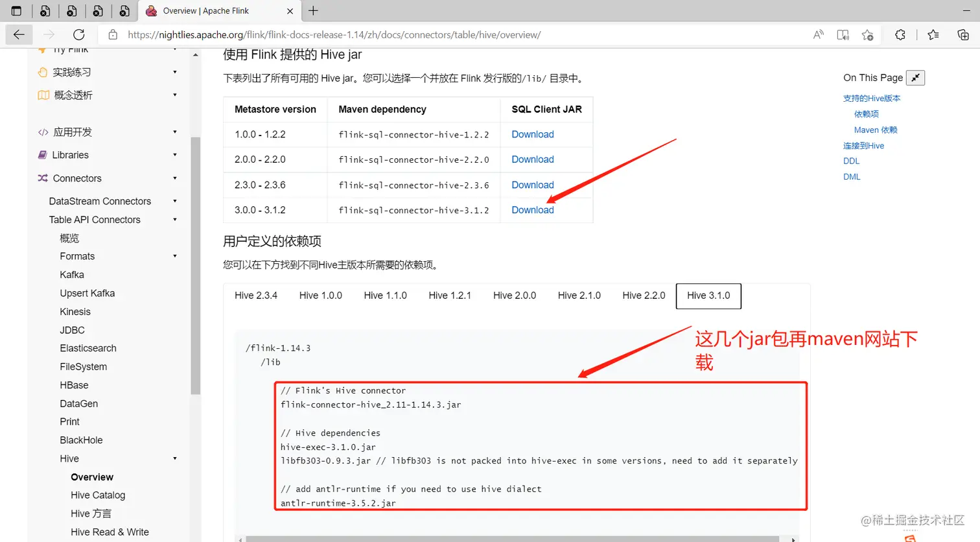980x542 pixels.
Task: Jump to Maven 依赖 section
Action: [876, 130]
